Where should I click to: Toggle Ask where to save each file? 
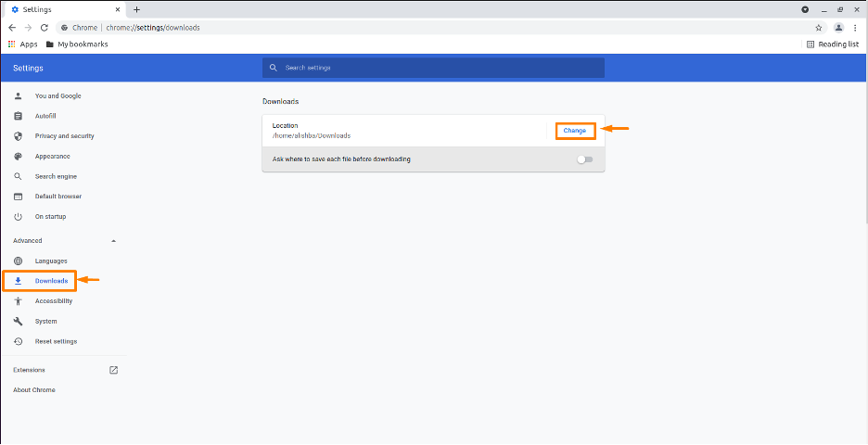(584, 159)
